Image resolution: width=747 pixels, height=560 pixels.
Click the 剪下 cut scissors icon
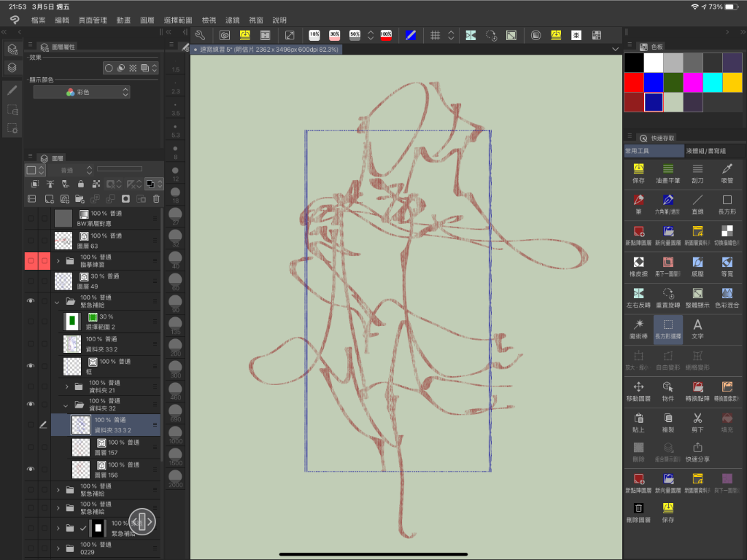[697, 422]
